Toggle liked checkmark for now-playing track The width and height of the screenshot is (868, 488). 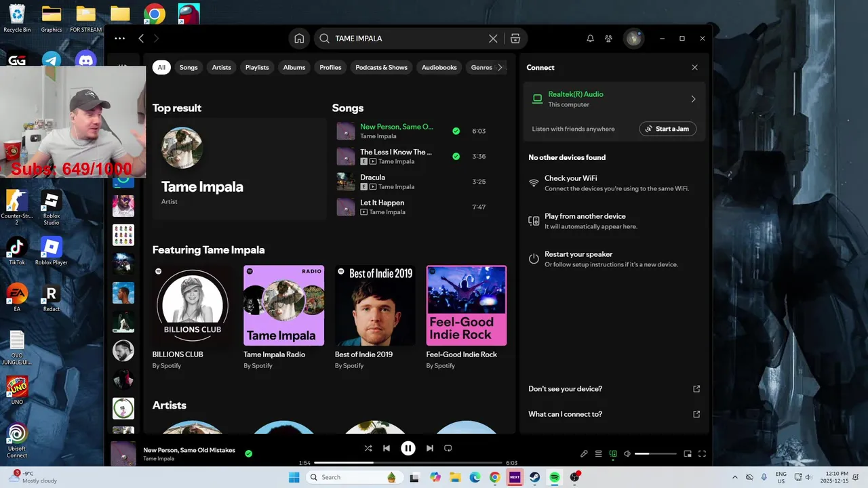click(249, 453)
